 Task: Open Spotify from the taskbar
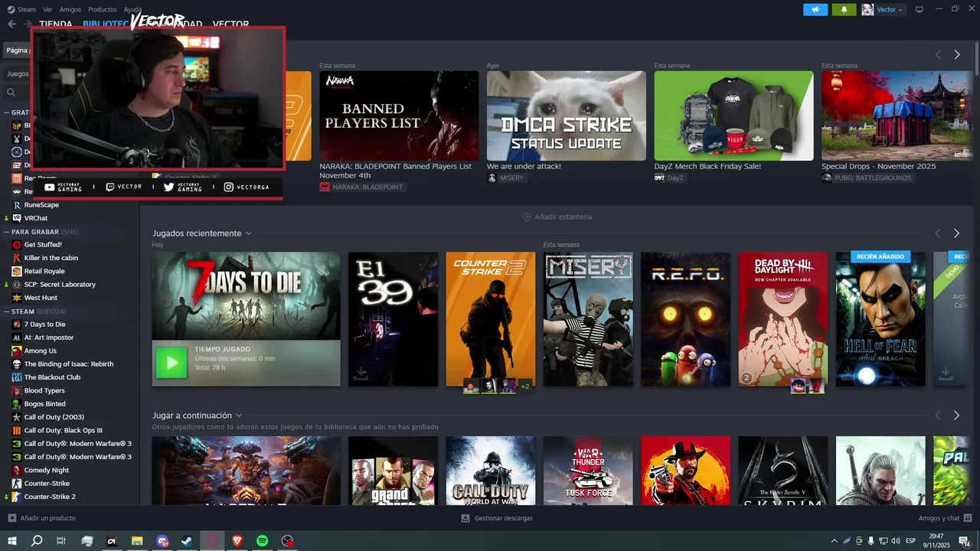click(x=262, y=541)
